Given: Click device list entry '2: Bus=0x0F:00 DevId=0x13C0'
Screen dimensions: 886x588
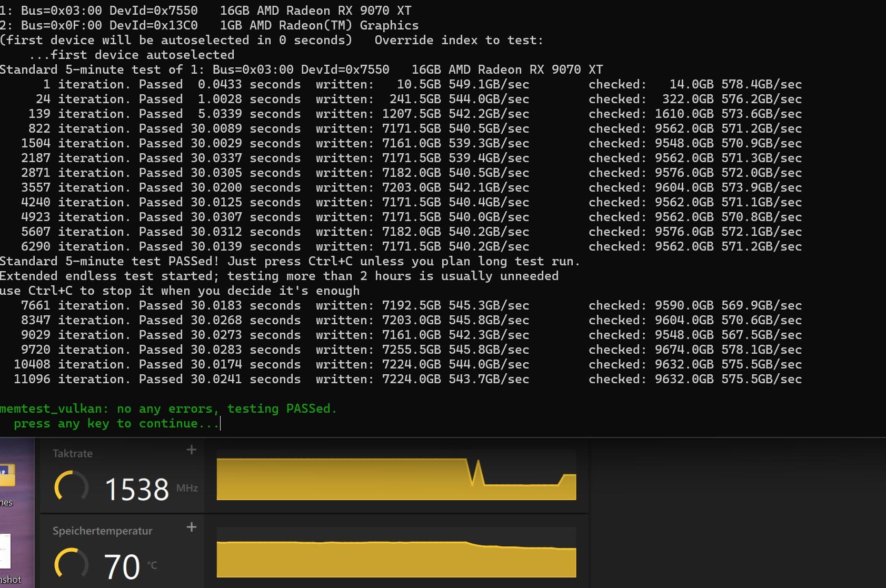Looking at the screenshot, I should point(209,25).
